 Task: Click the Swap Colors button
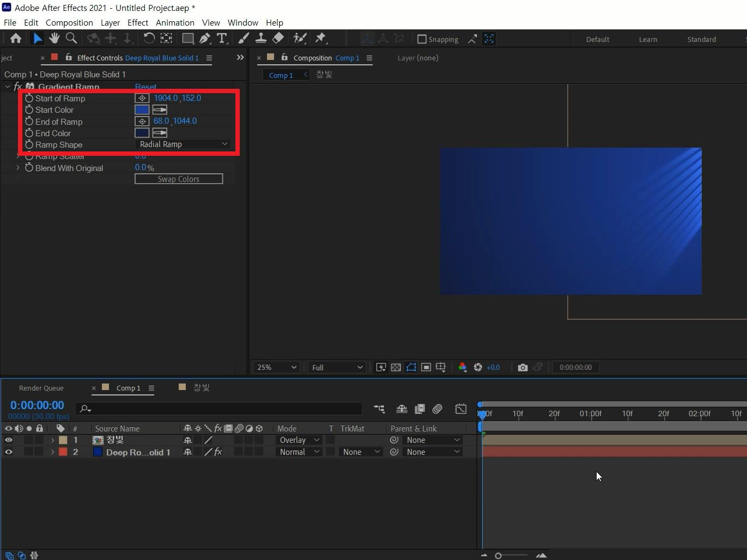(x=179, y=179)
